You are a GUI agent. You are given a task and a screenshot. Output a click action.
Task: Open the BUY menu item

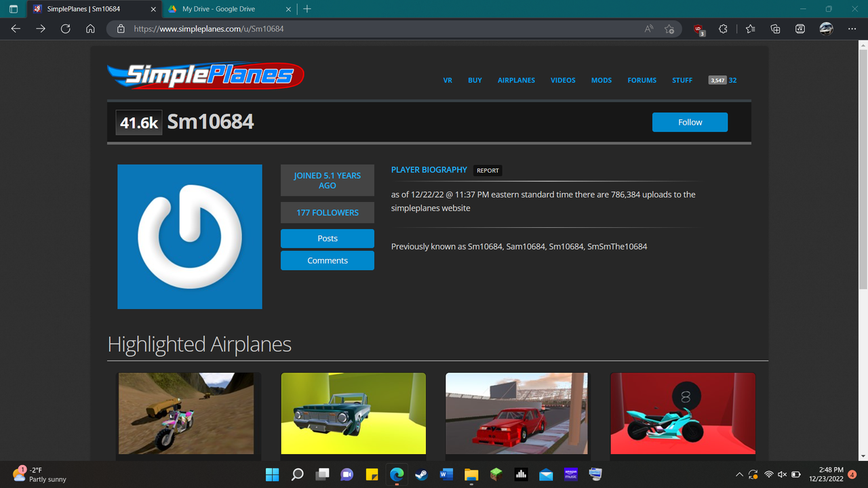475,80
